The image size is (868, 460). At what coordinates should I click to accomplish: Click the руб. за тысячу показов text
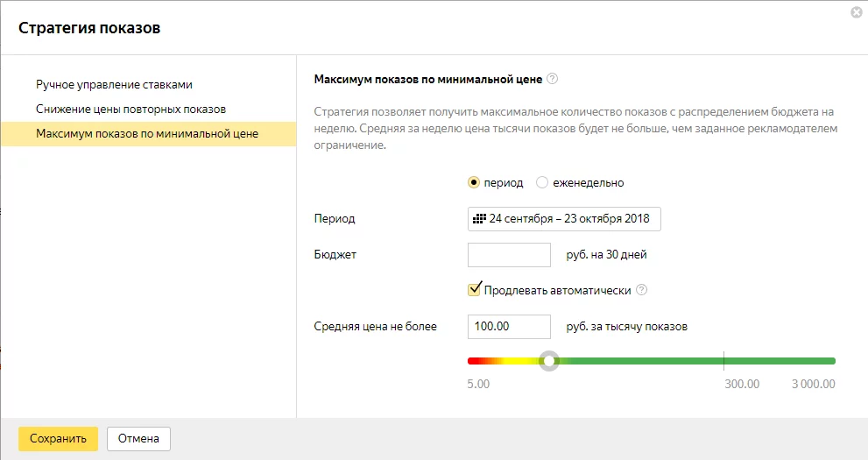(626, 327)
